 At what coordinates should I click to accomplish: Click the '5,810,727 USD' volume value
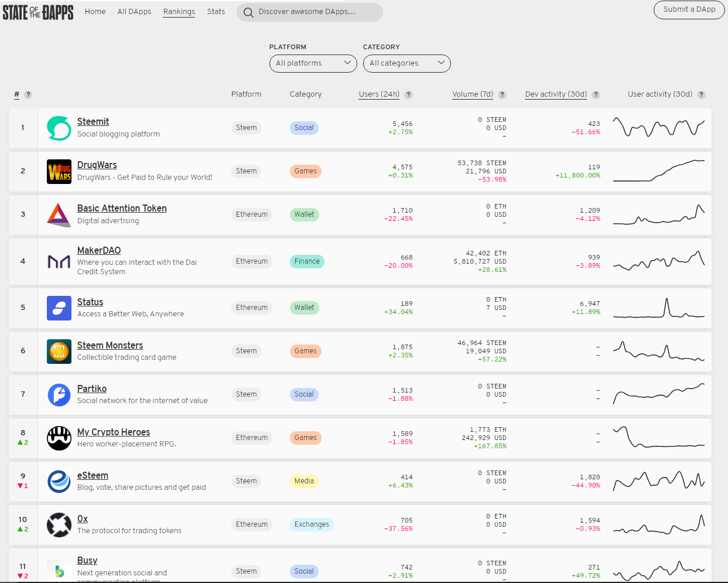[480, 262]
